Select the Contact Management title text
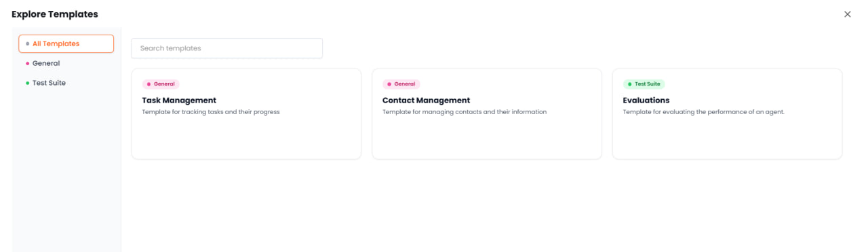Screen dimensions: 868x252 coord(426,101)
